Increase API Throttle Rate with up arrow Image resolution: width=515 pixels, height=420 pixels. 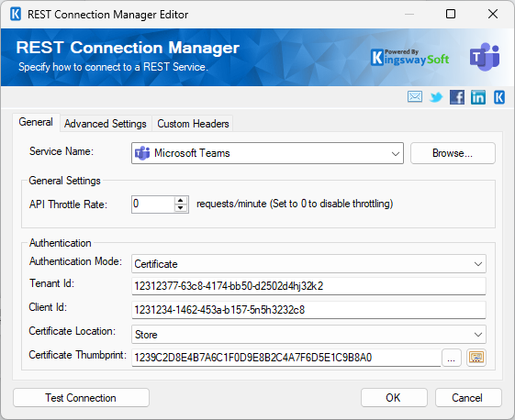coord(180,201)
